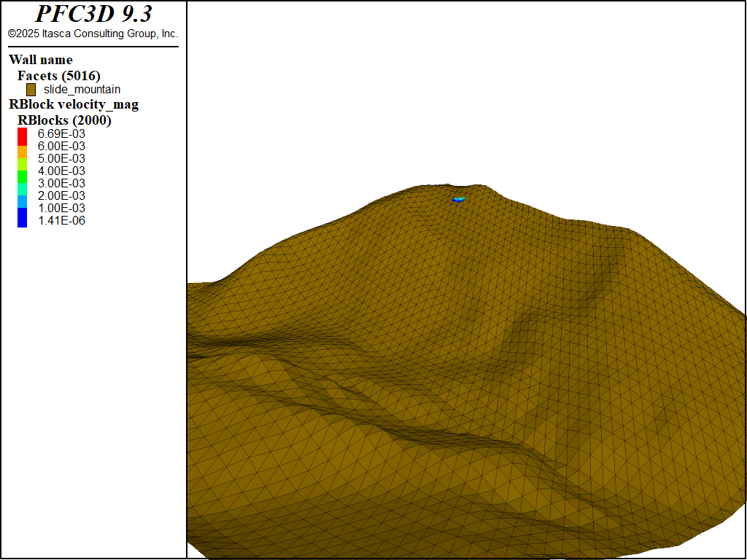Click the 2.00E-03 legend value label
The height and width of the screenshot is (560, 747).
point(61,195)
